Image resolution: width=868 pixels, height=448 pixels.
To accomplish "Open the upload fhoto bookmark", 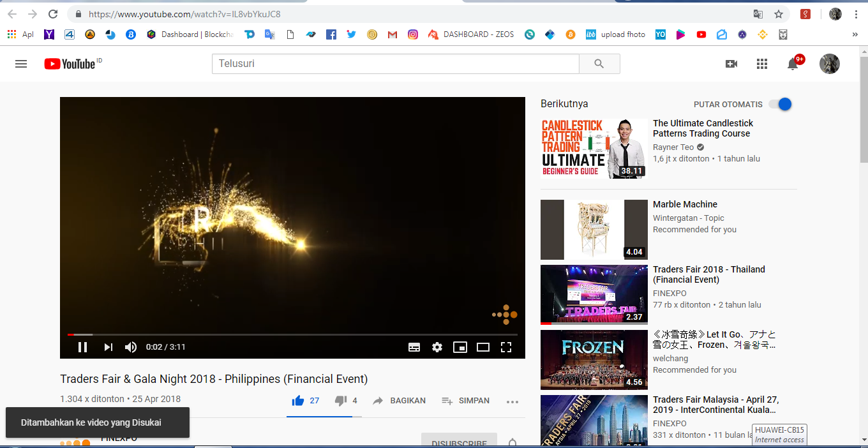I will [615, 34].
